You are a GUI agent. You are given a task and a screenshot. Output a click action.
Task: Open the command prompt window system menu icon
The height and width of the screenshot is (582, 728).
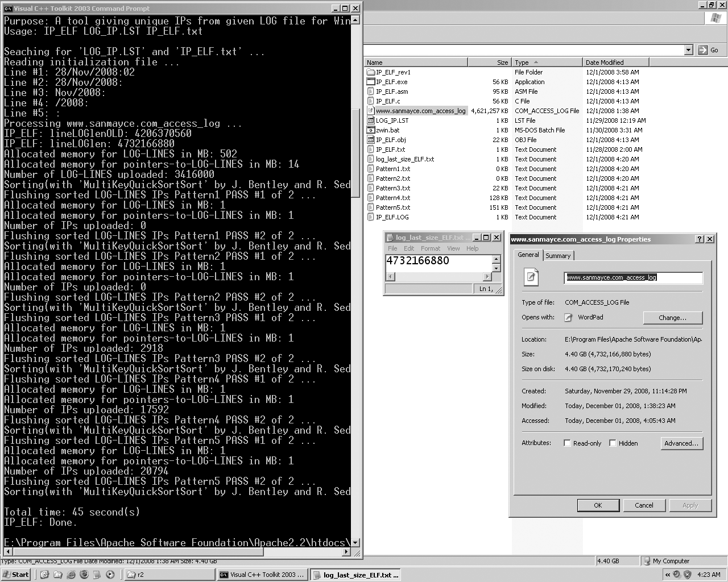pyautogui.click(x=8, y=9)
